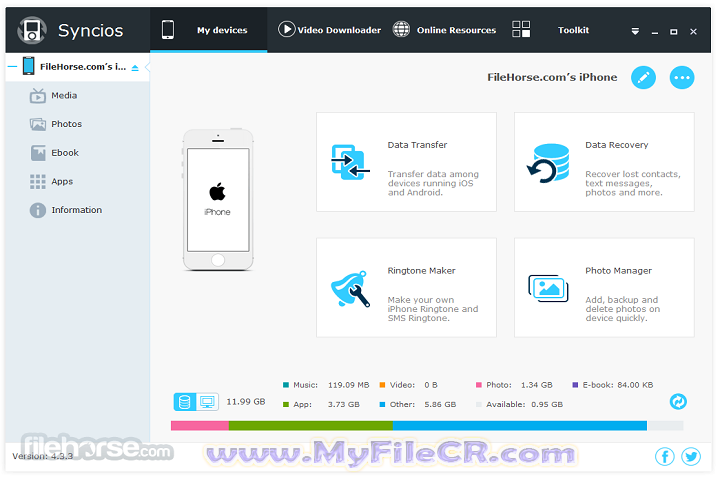720x480 pixels.
Task: Click the App 3.73 GB value
Action: pyautogui.click(x=343, y=405)
